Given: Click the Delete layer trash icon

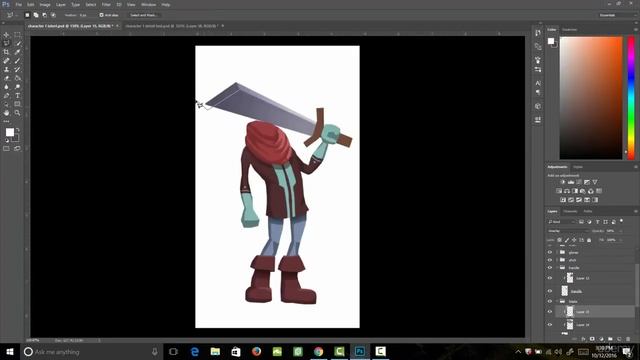Looking at the screenshot, I should pyautogui.click(x=628, y=339).
